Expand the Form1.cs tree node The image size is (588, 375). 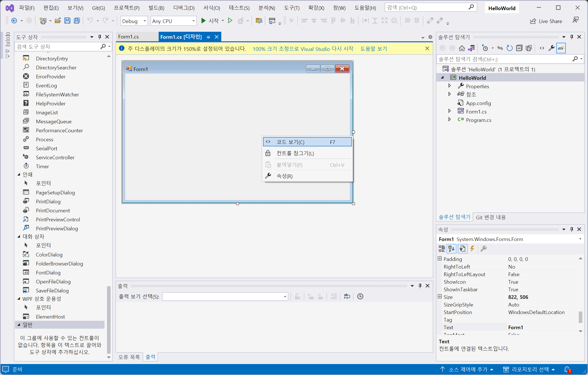click(450, 111)
